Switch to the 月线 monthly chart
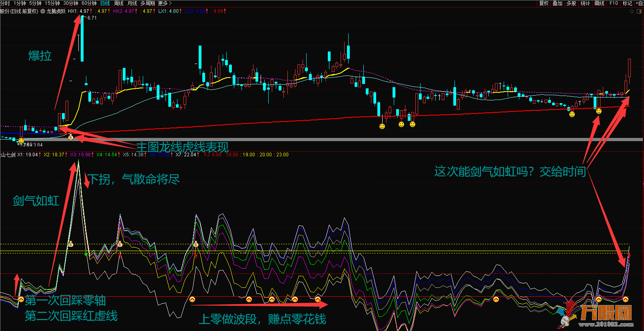 tap(132, 3)
